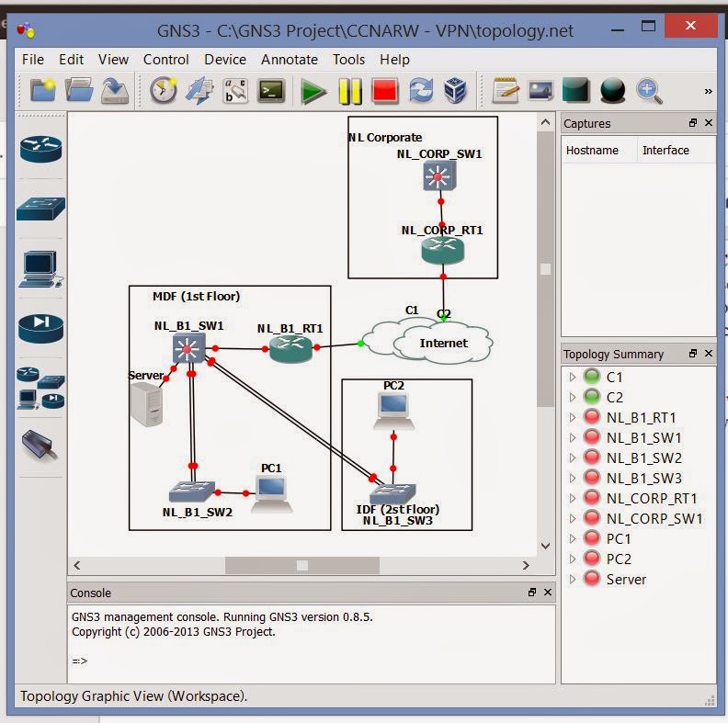Expand NL_CORP_SW1 tree node

(573, 518)
